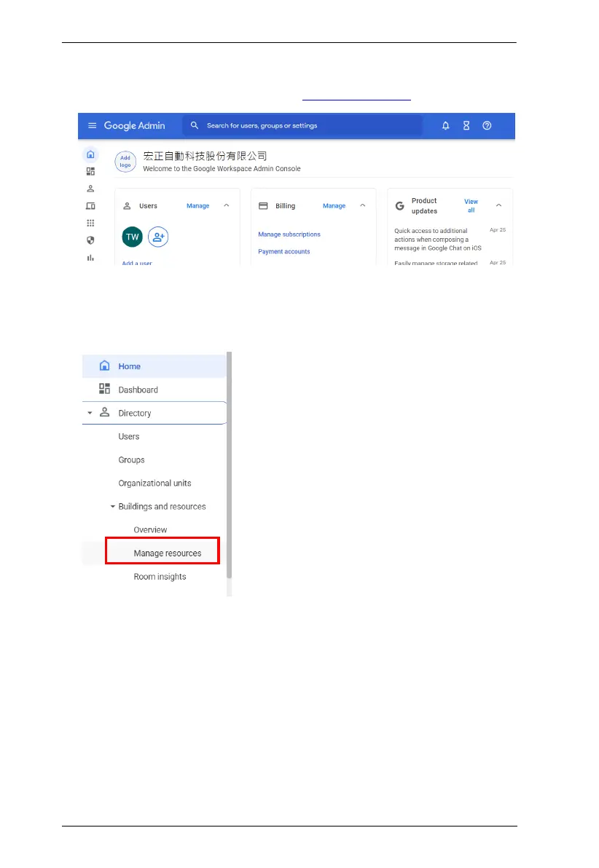Collapse the Users card chevron
Image resolution: width=599 pixels, height=868 pixels.
pos(226,205)
